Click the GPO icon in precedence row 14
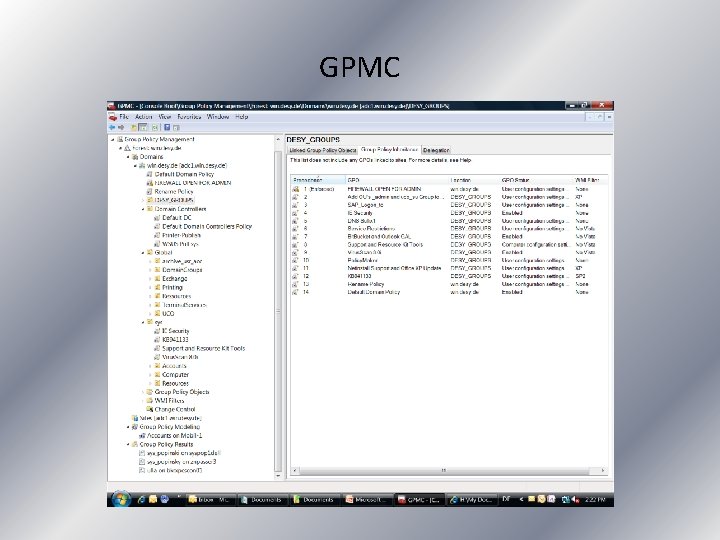This screenshot has height=540, width=720. tap(296, 292)
